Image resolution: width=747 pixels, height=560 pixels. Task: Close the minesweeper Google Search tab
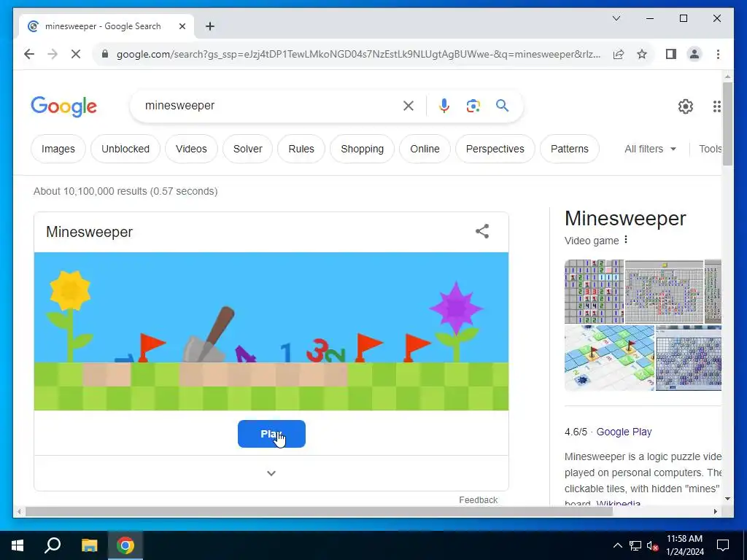182,26
